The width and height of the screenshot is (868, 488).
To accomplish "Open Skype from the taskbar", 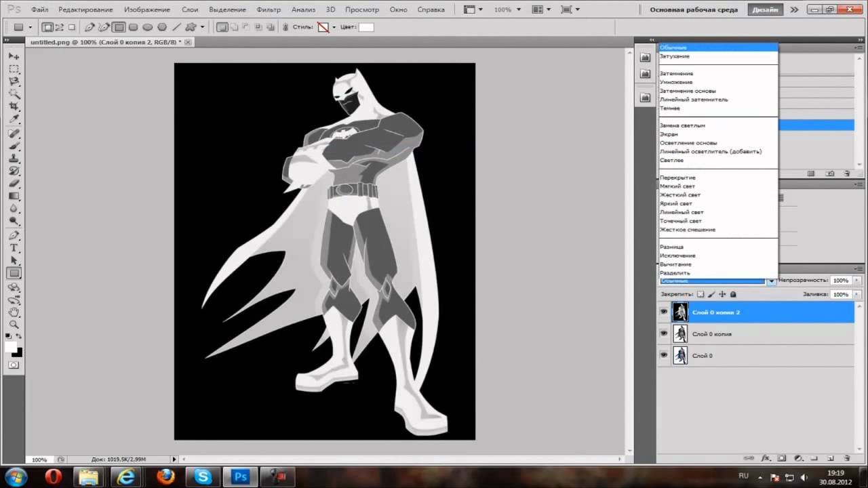I will coord(203,476).
